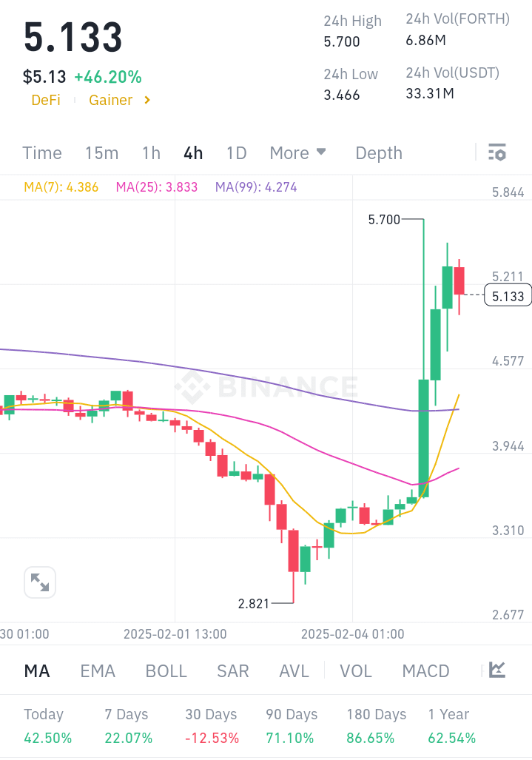The image size is (532, 760).
Task: Toggle the EMA indicator
Action: [x=98, y=671]
